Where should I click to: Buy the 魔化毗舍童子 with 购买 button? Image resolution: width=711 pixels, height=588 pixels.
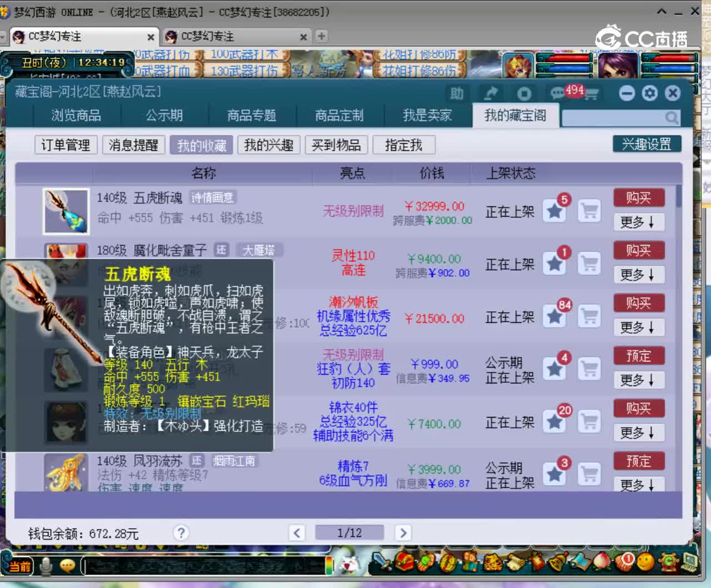pyautogui.click(x=639, y=251)
